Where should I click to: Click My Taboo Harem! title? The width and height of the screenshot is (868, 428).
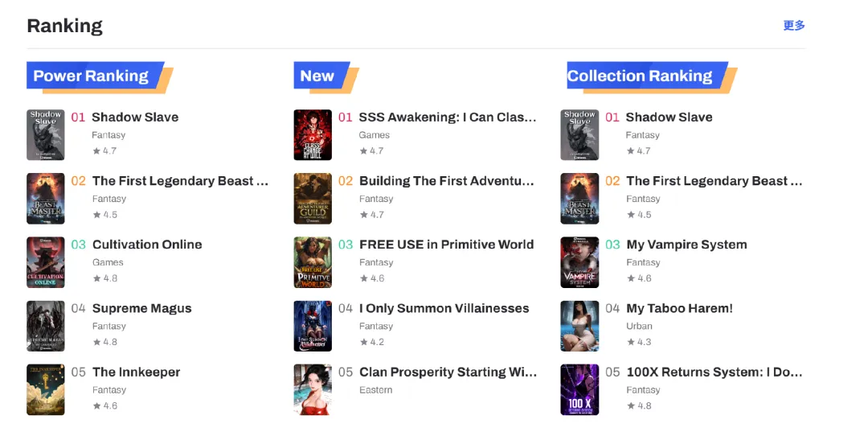(x=679, y=309)
